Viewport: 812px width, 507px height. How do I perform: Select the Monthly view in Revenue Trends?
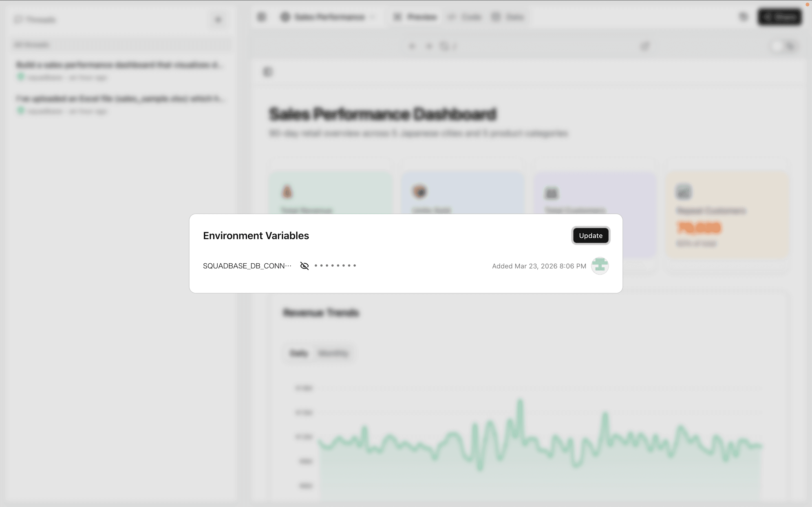pyautogui.click(x=333, y=353)
